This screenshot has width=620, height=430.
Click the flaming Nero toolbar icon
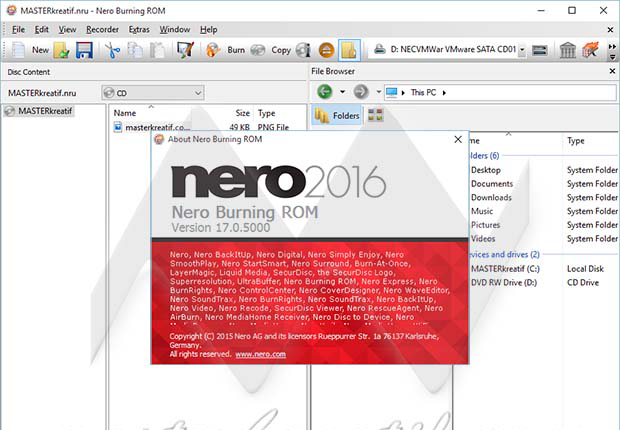point(590,50)
